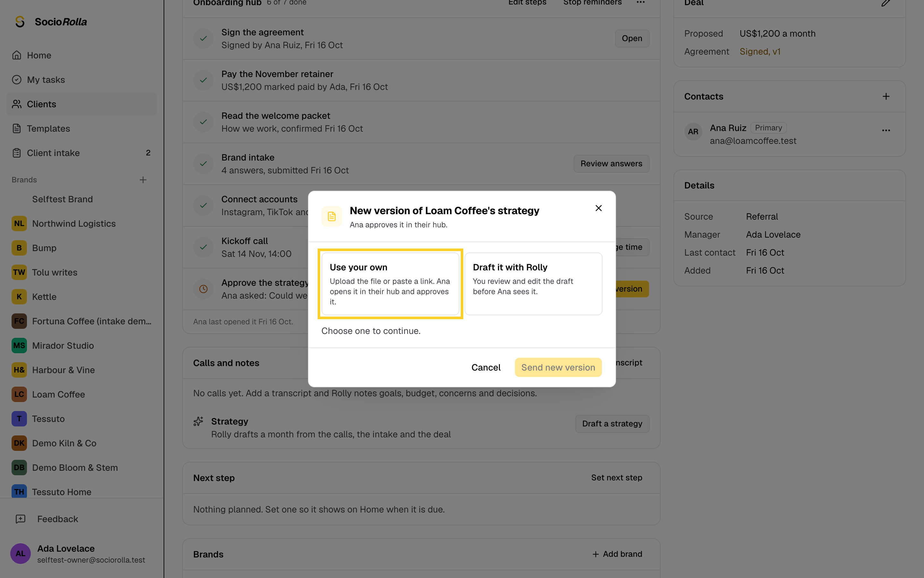Open Home from the sidebar
Image resolution: width=924 pixels, height=578 pixels.
click(x=82, y=56)
